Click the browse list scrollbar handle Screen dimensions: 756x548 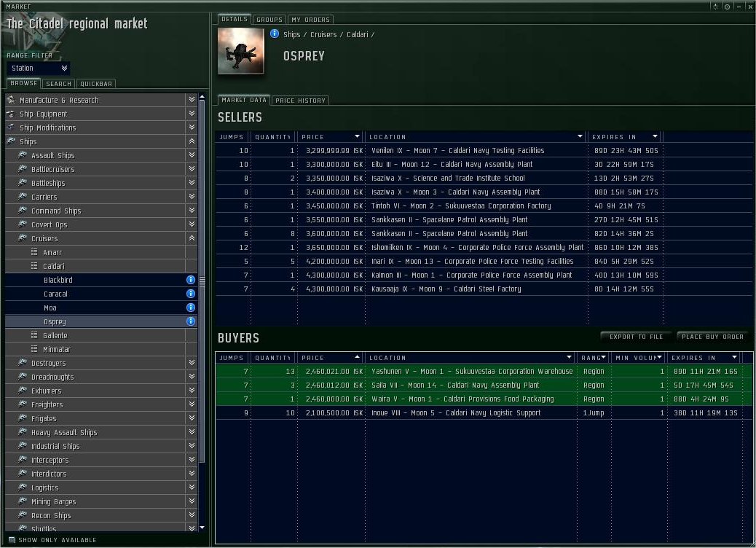(x=202, y=281)
